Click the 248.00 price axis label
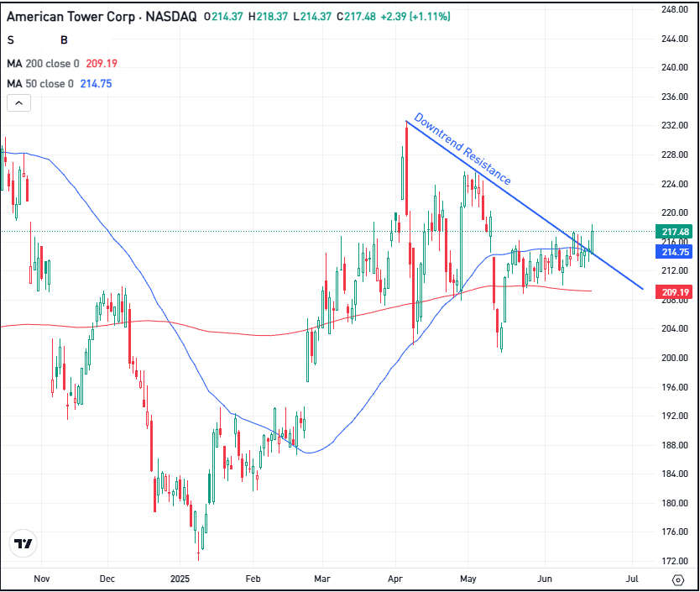Viewport: 700px width, 592px height. (674, 10)
